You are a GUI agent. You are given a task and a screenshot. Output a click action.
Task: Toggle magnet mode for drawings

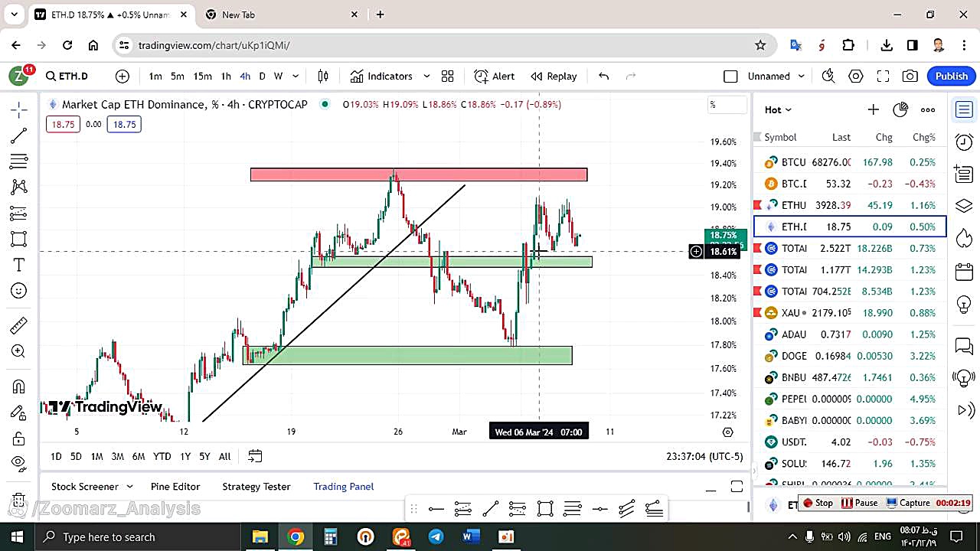(x=19, y=386)
